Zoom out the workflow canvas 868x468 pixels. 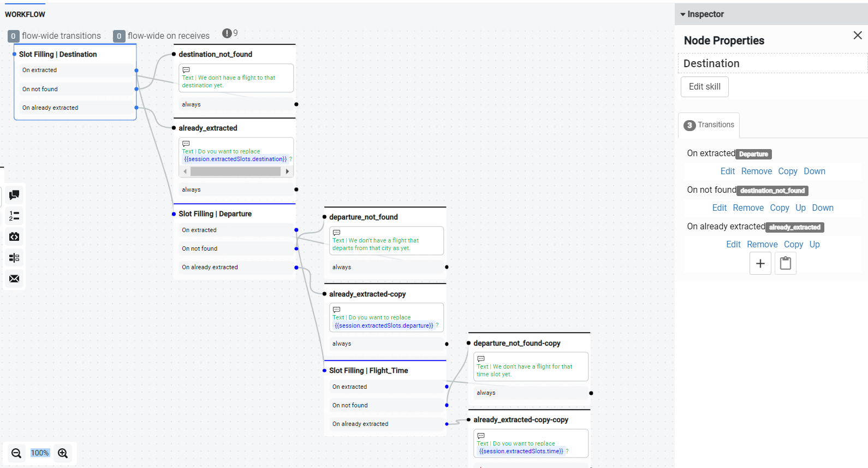coord(16,453)
